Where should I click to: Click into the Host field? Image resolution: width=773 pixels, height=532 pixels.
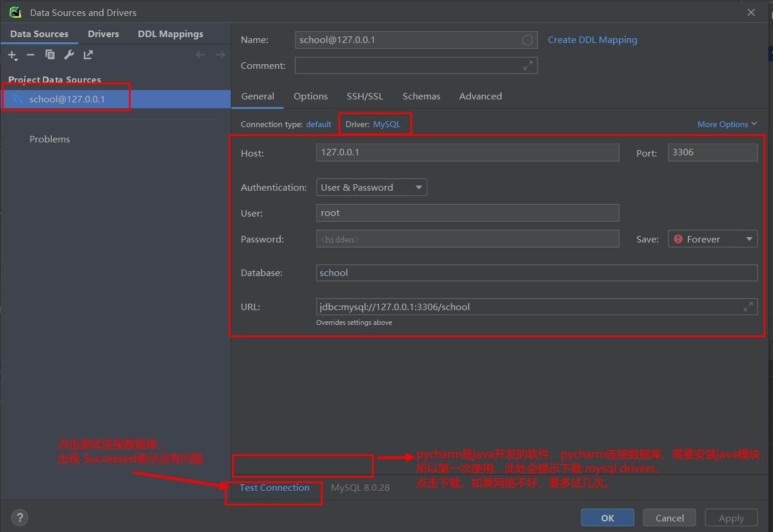pyautogui.click(x=467, y=152)
